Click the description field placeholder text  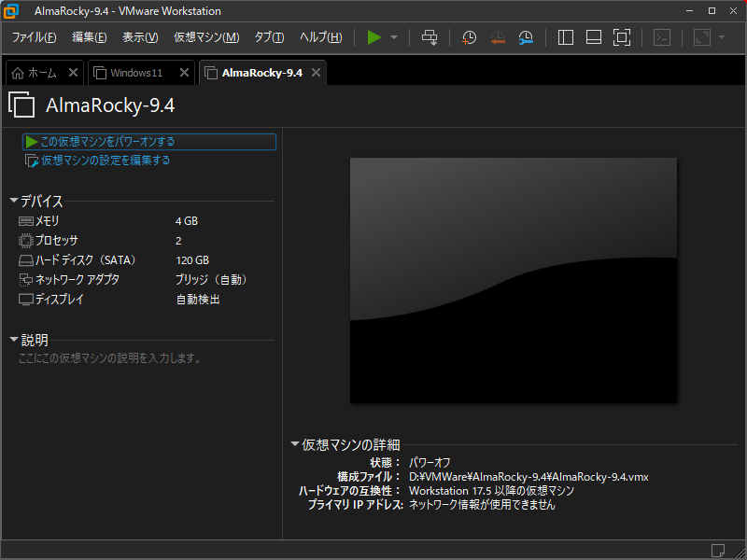pos(109,358)
